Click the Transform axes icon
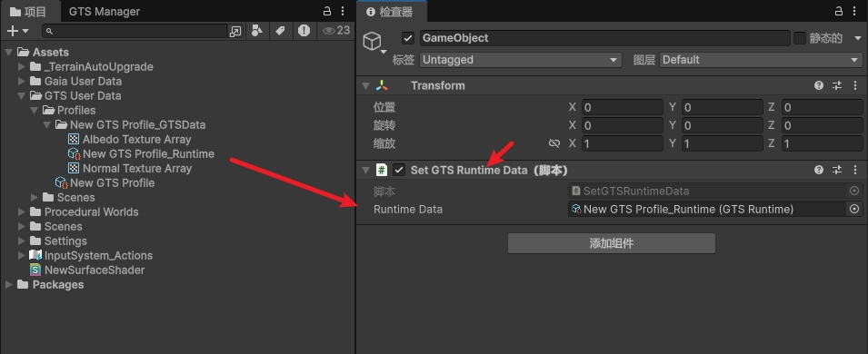868x354 pixels. (x=382, y=85)
